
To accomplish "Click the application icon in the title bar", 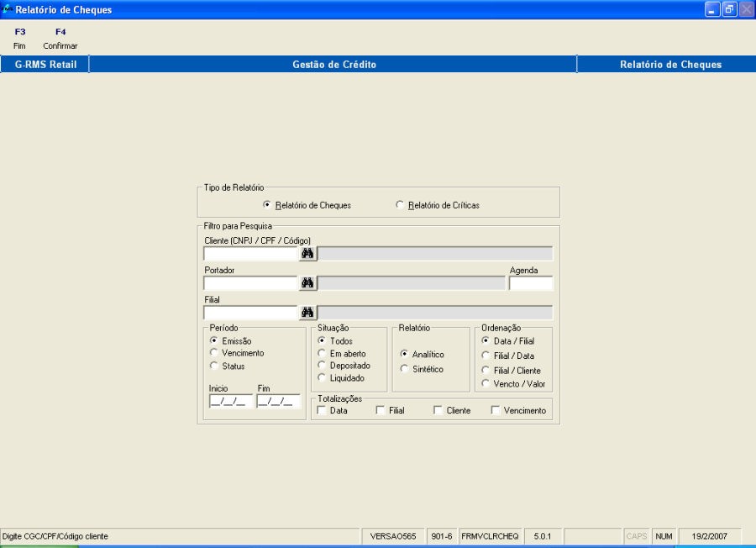I will (8, 9).
